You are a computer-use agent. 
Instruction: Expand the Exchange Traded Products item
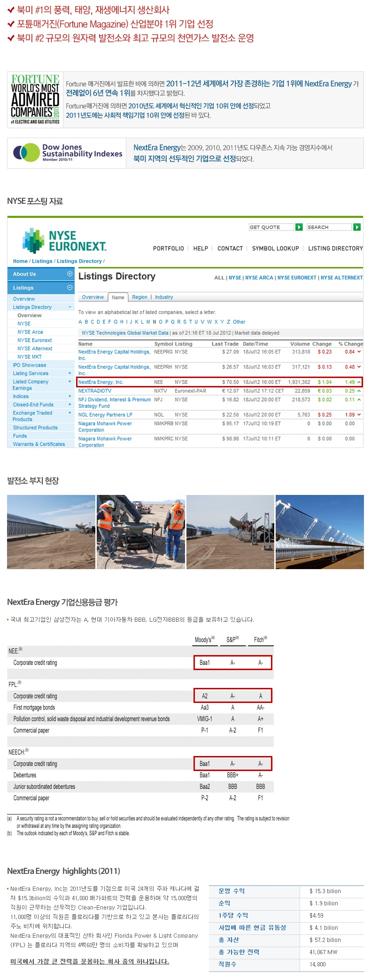[70, 413]
